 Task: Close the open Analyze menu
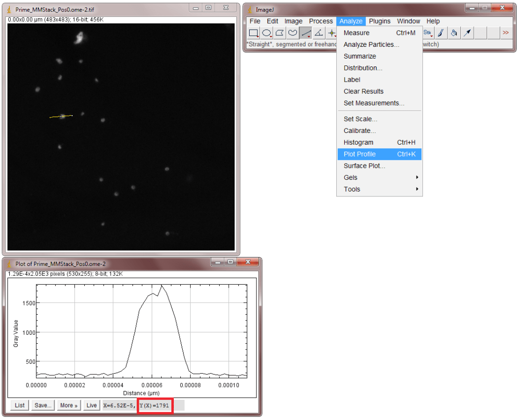coord(351,21)
